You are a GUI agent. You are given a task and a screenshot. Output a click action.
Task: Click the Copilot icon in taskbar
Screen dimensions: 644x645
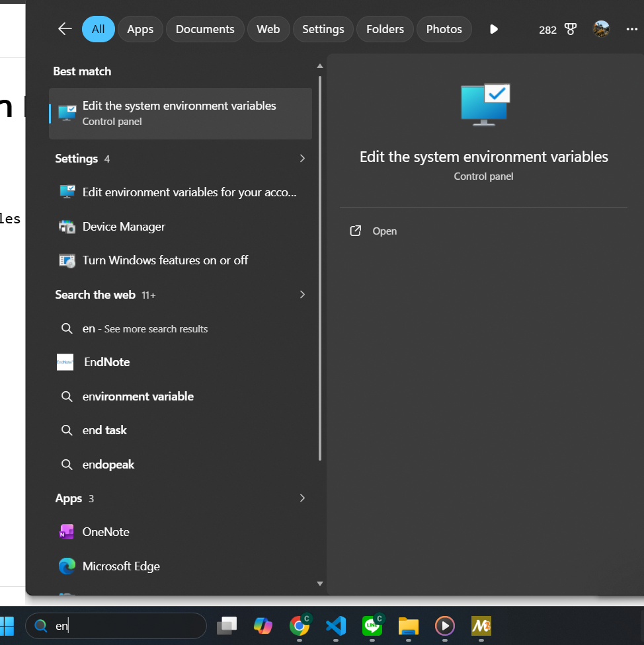point(263,625)
